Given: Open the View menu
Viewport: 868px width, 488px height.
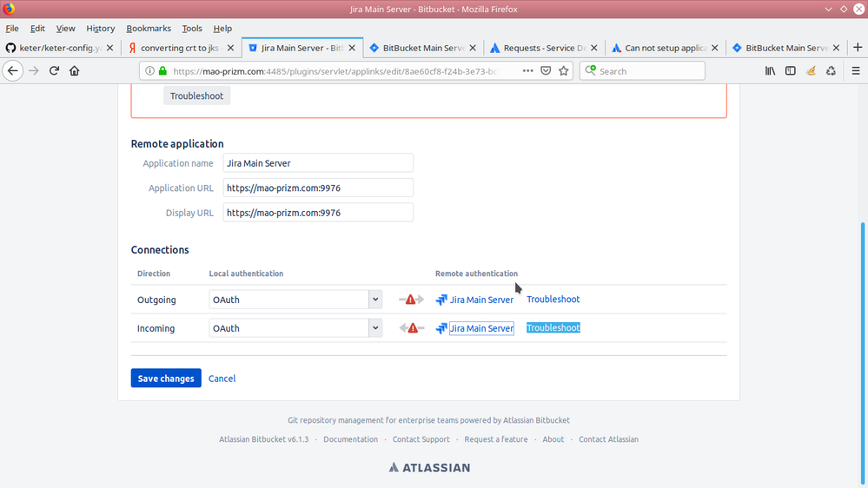Looking at the screenshot, I should tap(65, 28).
